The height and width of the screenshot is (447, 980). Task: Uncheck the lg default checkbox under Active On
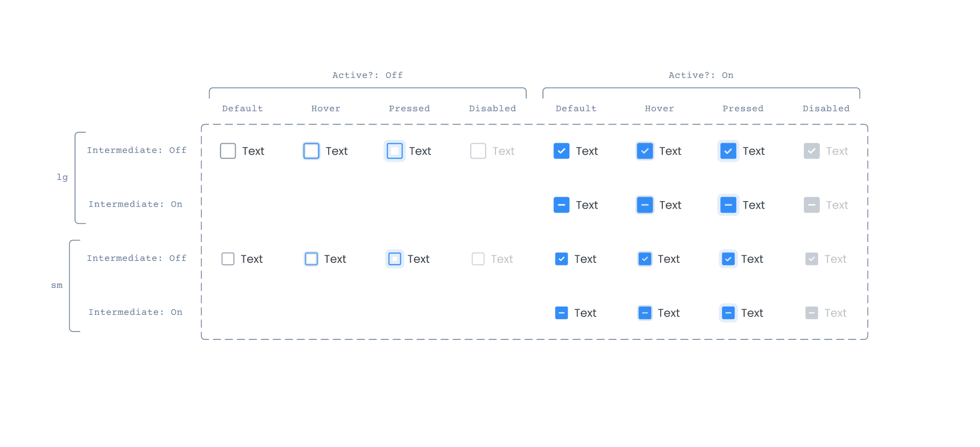pos(562,151)
